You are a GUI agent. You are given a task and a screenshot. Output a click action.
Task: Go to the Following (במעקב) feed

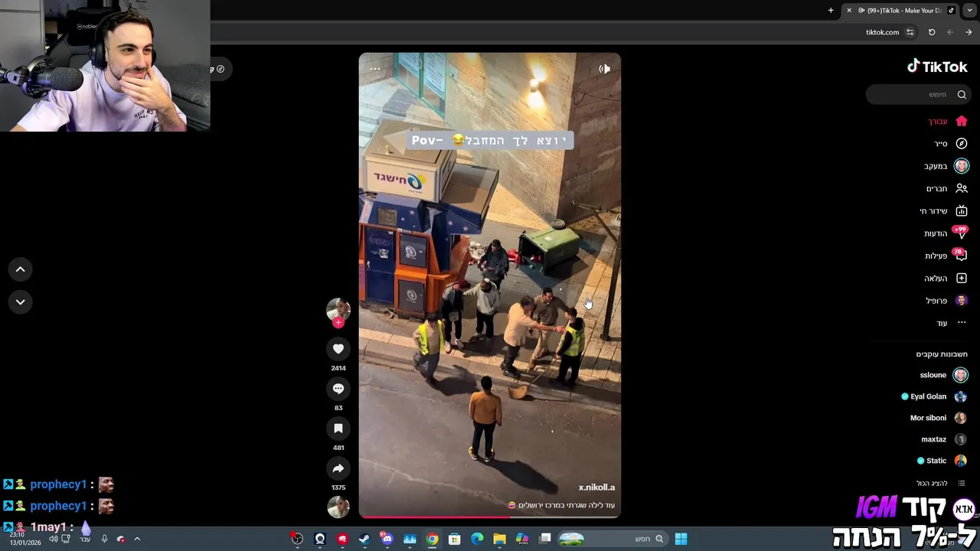(946, 166)
